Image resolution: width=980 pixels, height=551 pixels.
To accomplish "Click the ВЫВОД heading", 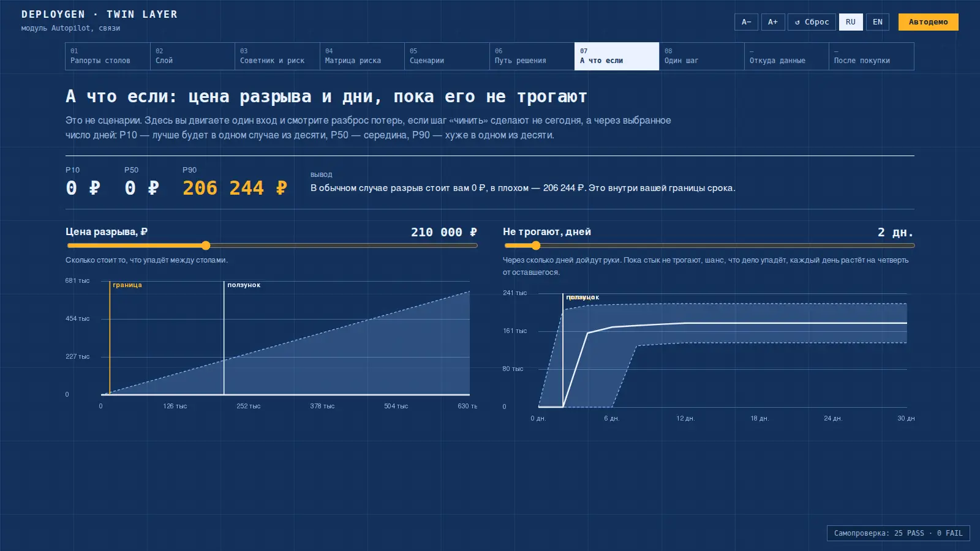I will (322, 175).
